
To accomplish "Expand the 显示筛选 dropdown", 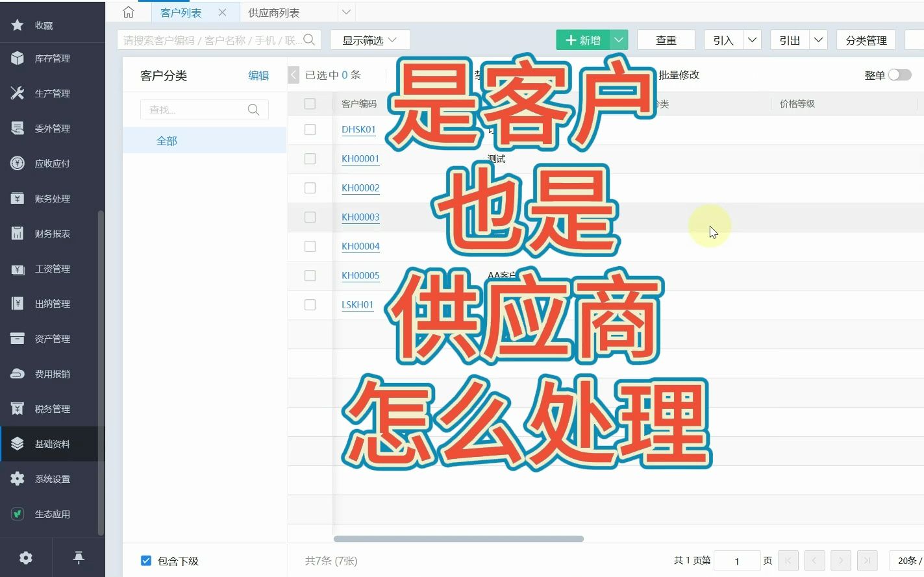I will coord(370,40).
